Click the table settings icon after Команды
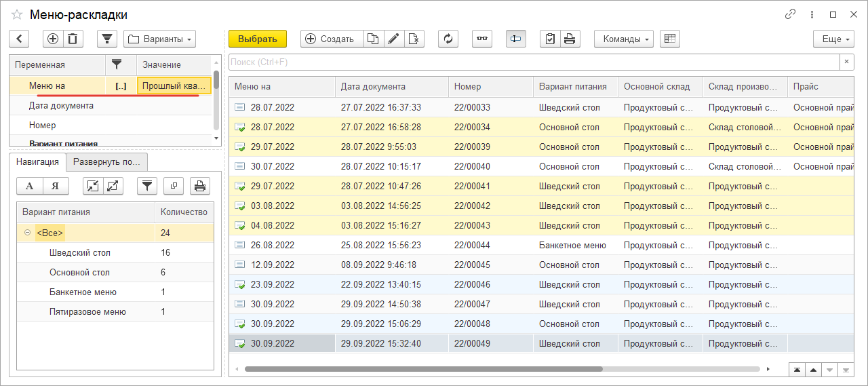The image size is (868, 386). click(669, 39)
